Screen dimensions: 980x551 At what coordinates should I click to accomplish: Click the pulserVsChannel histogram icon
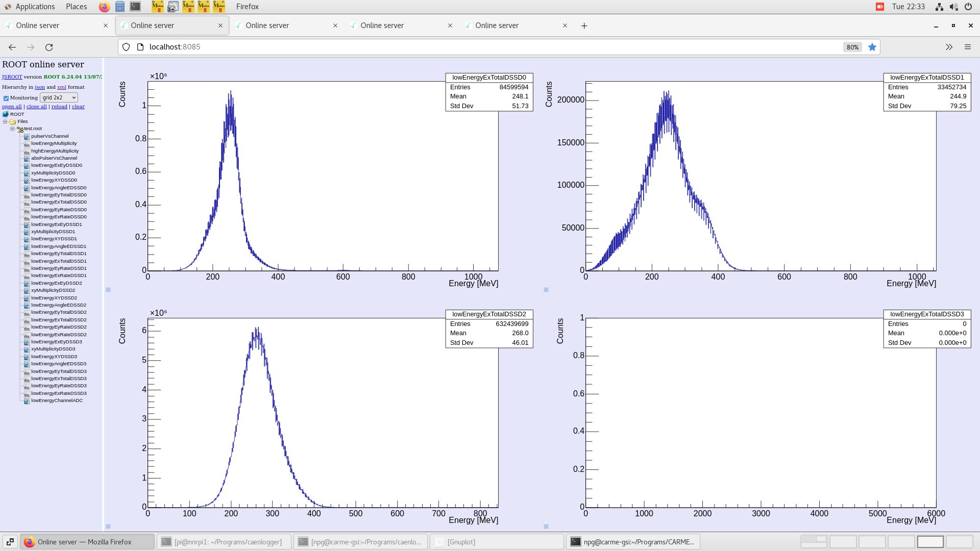click(27, 136)
